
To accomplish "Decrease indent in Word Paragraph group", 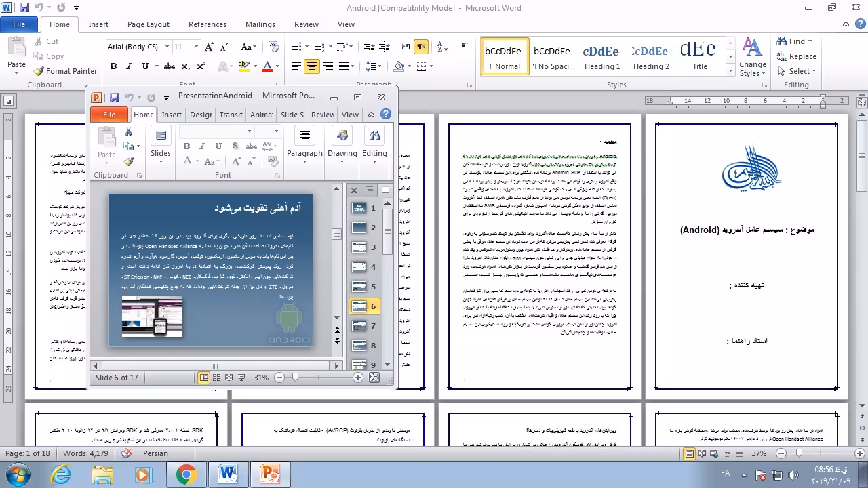I will (x=368, y=47).
